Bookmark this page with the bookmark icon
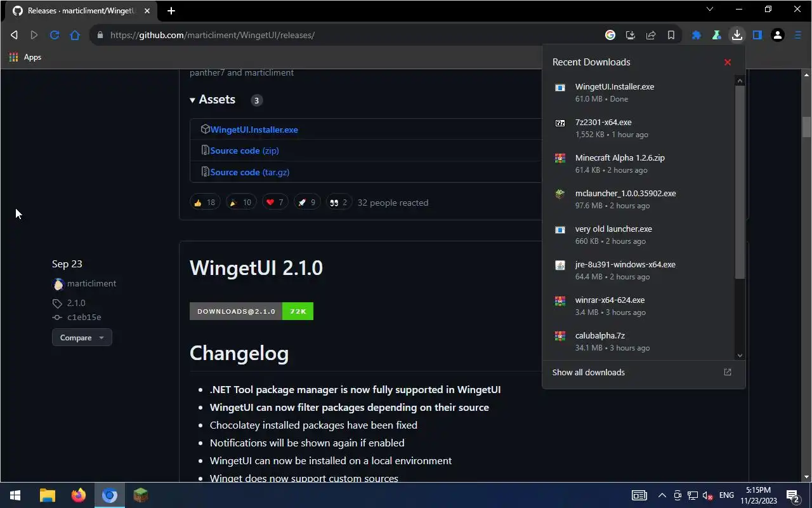 tap(671, 35)
